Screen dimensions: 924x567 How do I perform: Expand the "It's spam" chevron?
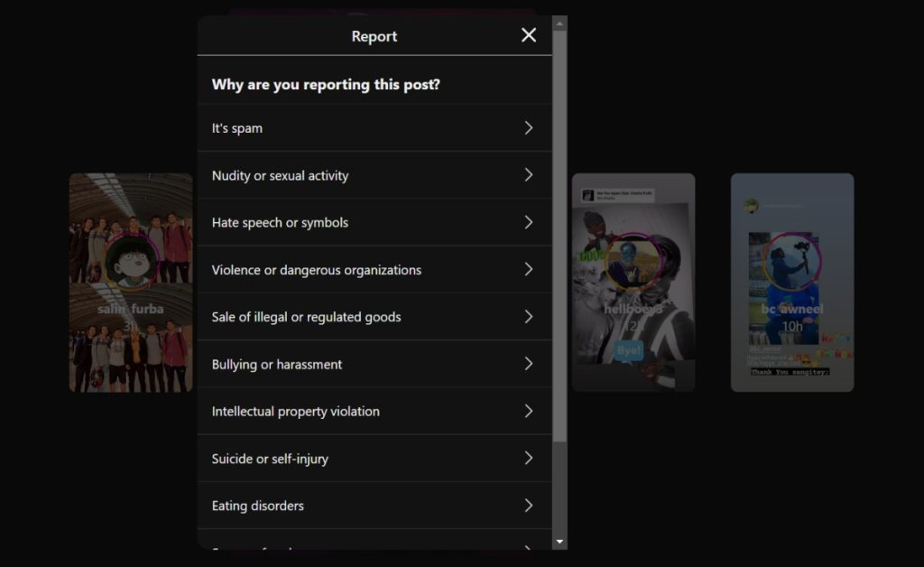tap(529, 128)
